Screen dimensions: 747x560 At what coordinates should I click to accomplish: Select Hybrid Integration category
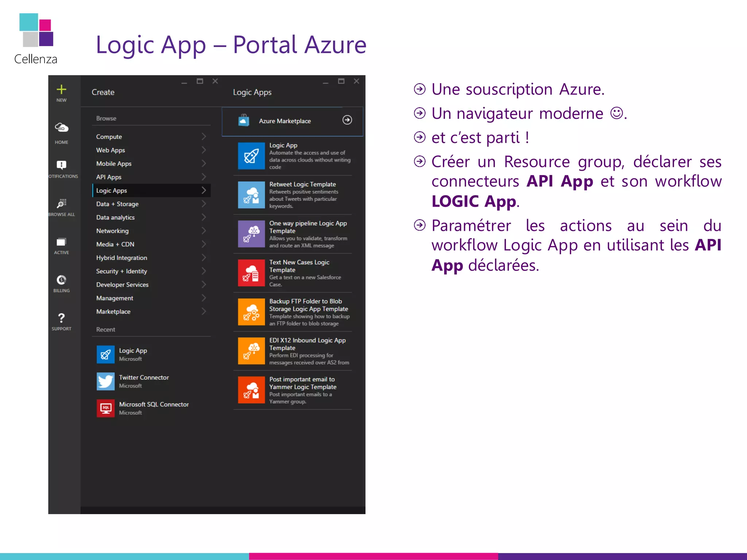151,258
